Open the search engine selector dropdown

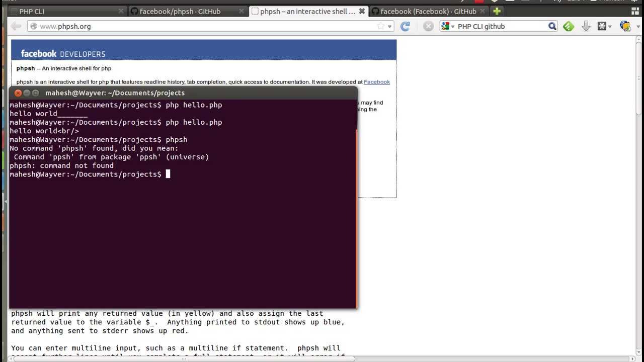coord(453,27)
